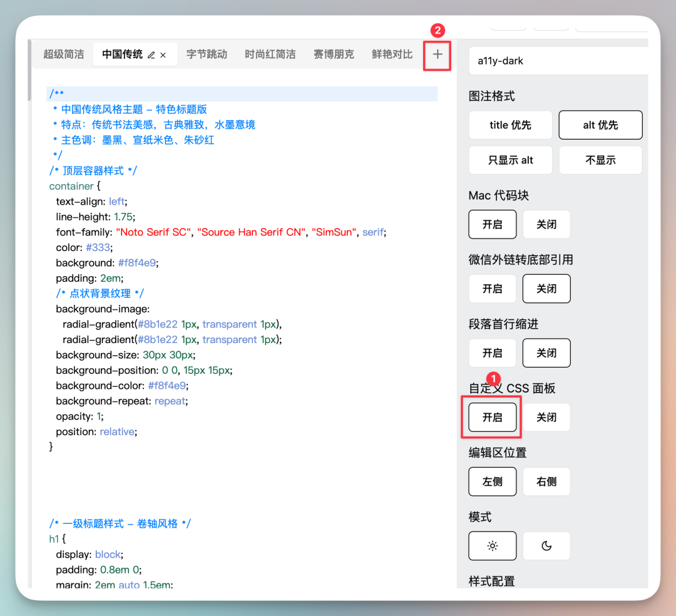Select title 优先 caption format
Screen dimensions: 676x616
(511, 125)
